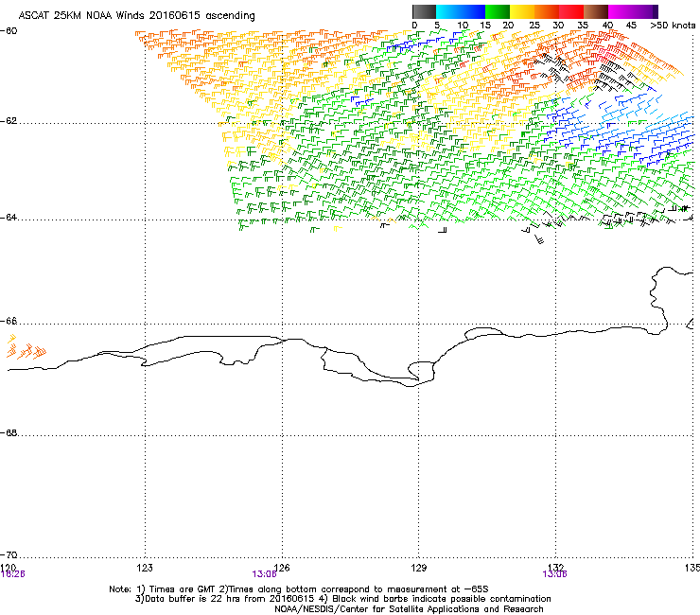Click the '-70' latitude axis label

[9, 554]
